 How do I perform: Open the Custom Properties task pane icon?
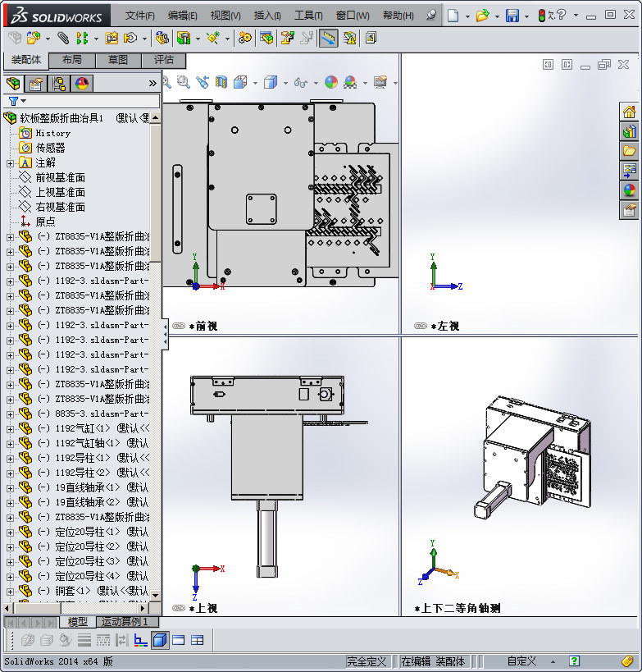(x=629, y=210)
